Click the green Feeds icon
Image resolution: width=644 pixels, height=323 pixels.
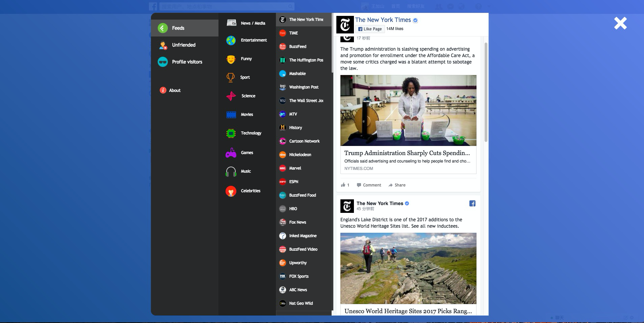163,28
